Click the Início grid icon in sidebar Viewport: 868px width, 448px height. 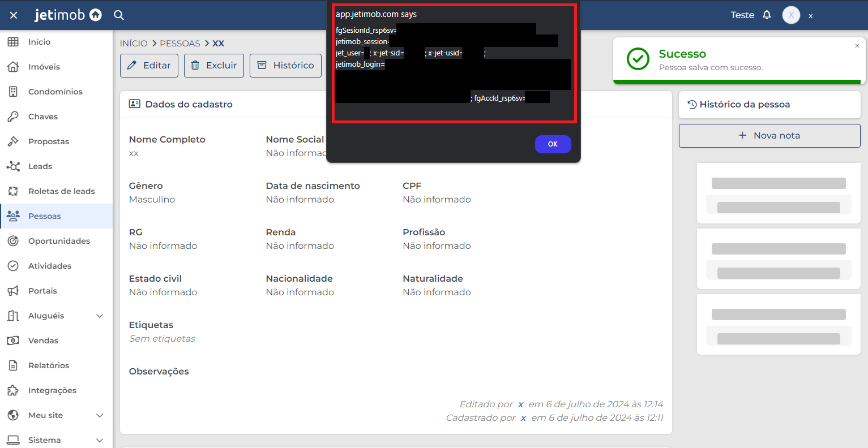coord(13,42)
